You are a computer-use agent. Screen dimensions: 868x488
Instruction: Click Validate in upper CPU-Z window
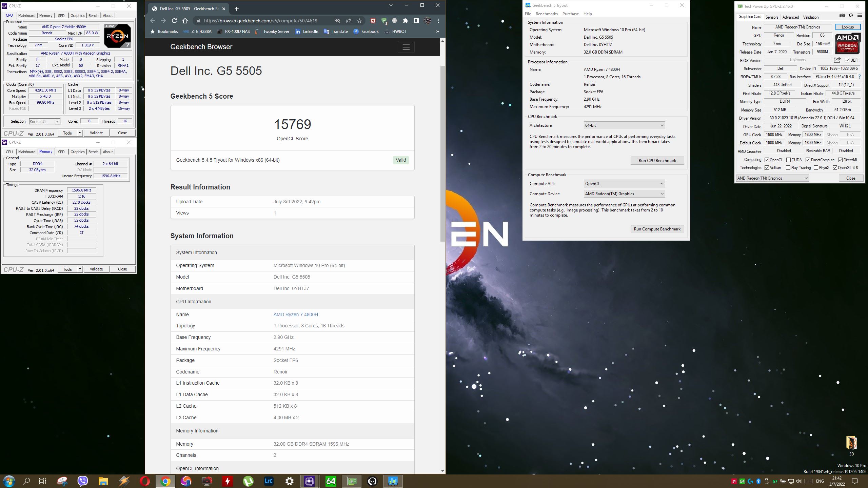tap(96, 133)
